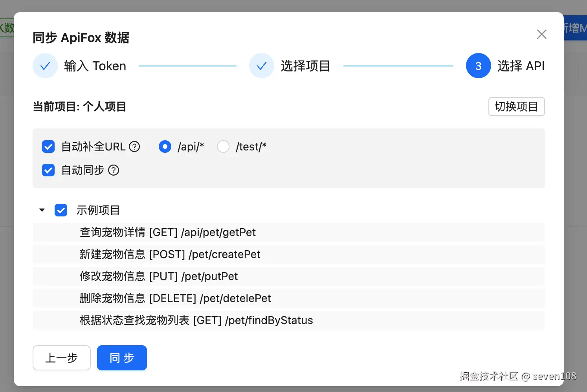Go to the 选择项目 step label
The width and height of the screenshot is (587, 392).
click(306, 66)
